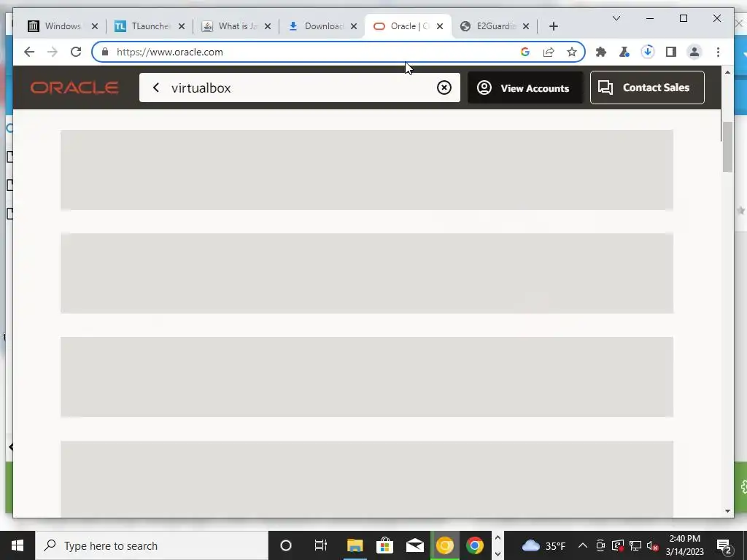The width and height of the screenshot is (747, 560).
Task: Open Cortana circle icon on taskbar
Action: pyautogui.click(x=286, y=545)
